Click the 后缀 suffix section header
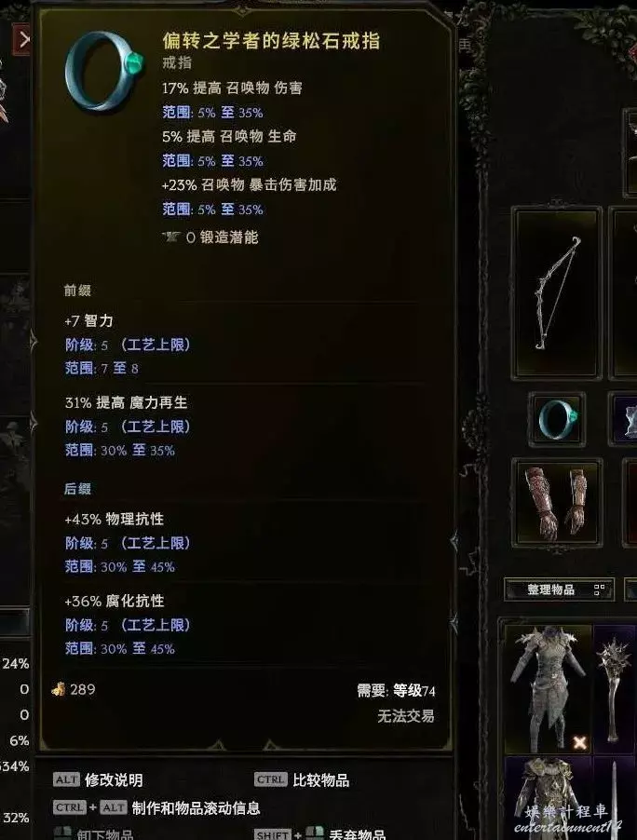637x840 pixels. click(77, 489)
